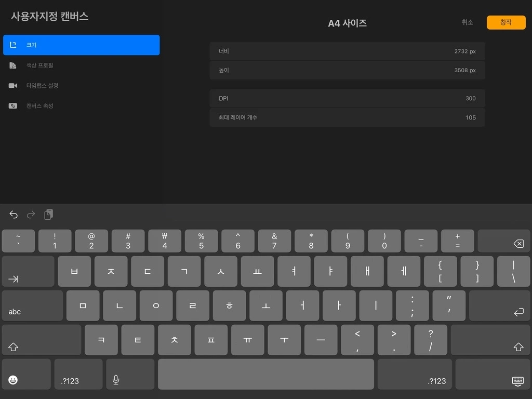532x399 pixels.
Task: Tap the number 7 key
Action: pos(274,241)
